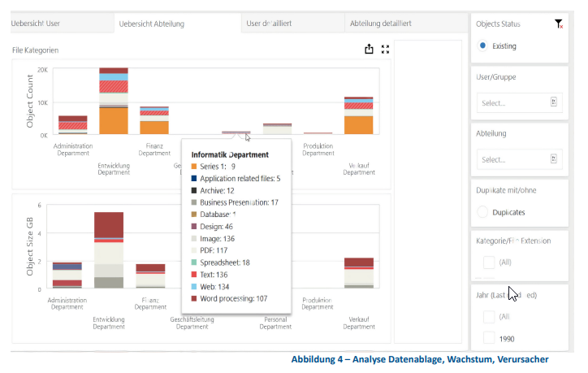Check the Jahr (All) checkbox

click(x=489, y=317)
